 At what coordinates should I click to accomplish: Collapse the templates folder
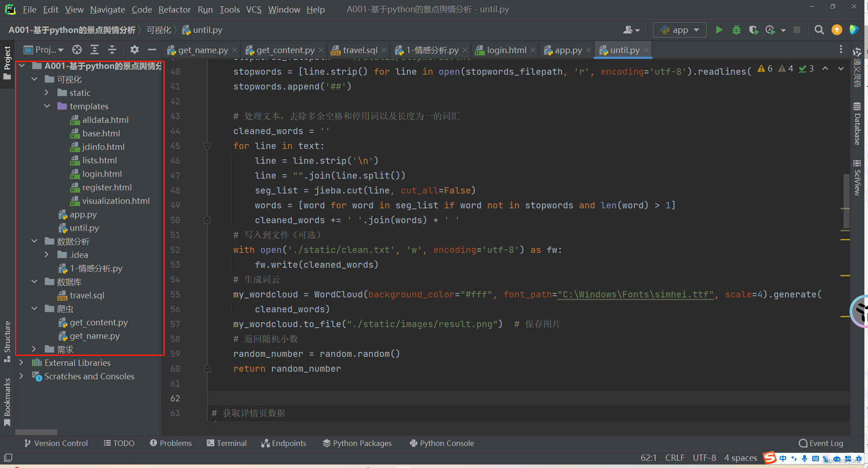click(47, 106)
